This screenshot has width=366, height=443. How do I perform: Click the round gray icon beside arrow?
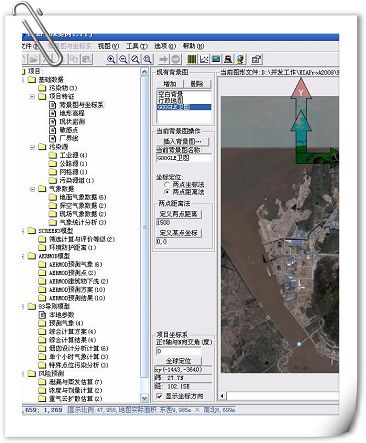point(175,59)
